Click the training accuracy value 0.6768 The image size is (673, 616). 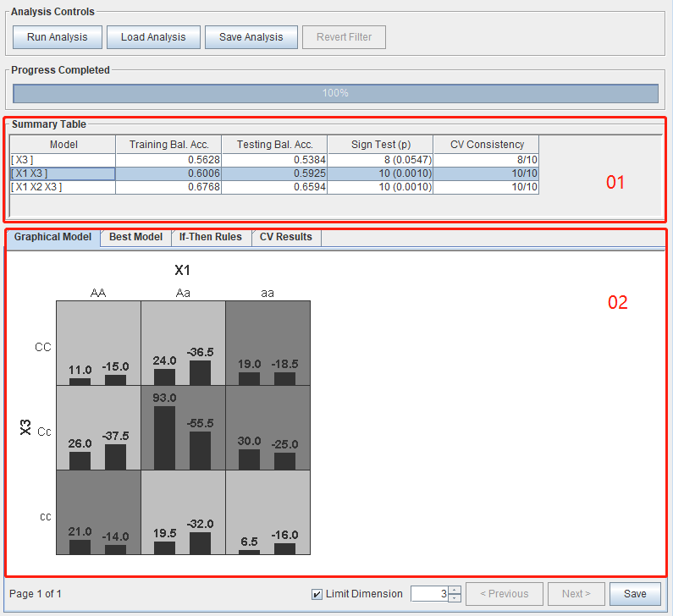203,187
